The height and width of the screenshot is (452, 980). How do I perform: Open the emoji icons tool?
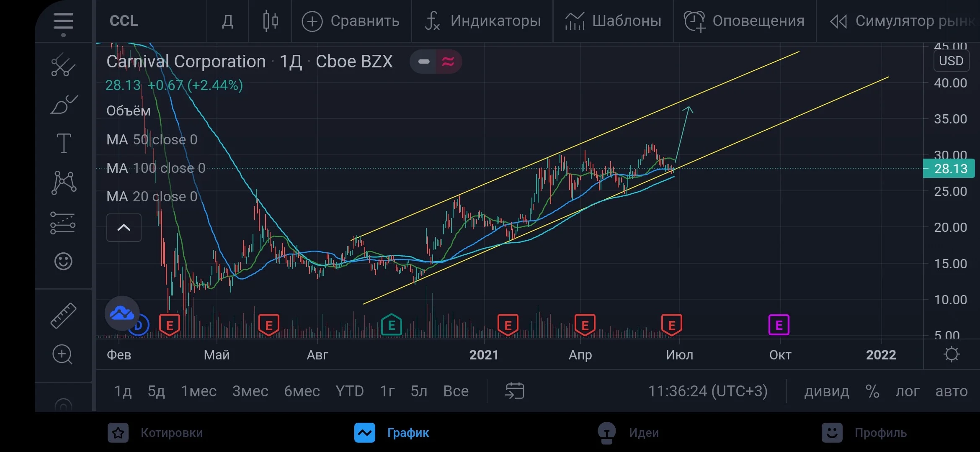(x=63, y=261)
